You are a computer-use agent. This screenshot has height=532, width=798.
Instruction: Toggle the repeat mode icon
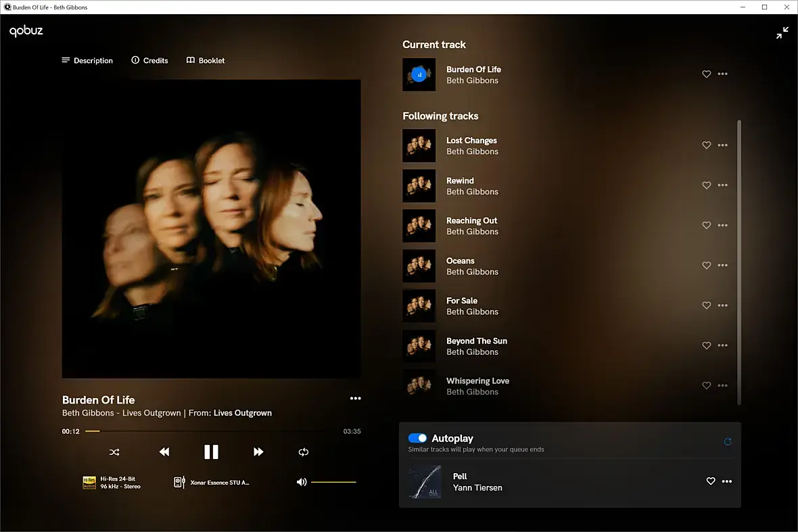[304, 452]
